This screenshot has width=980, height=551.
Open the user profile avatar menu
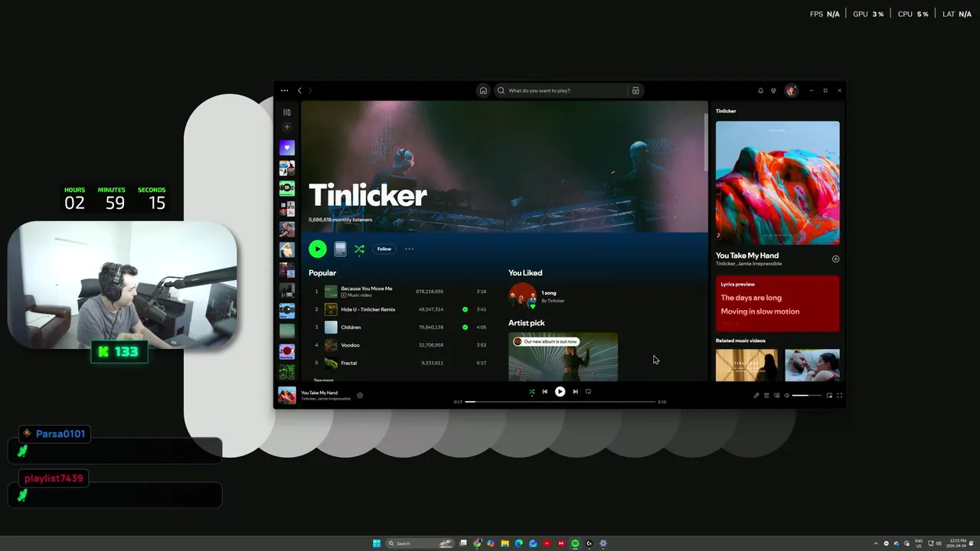click(791, 90)
